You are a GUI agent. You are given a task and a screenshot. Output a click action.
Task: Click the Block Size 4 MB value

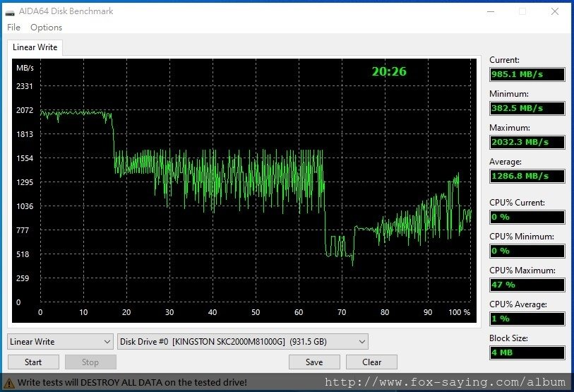point(527,353)
